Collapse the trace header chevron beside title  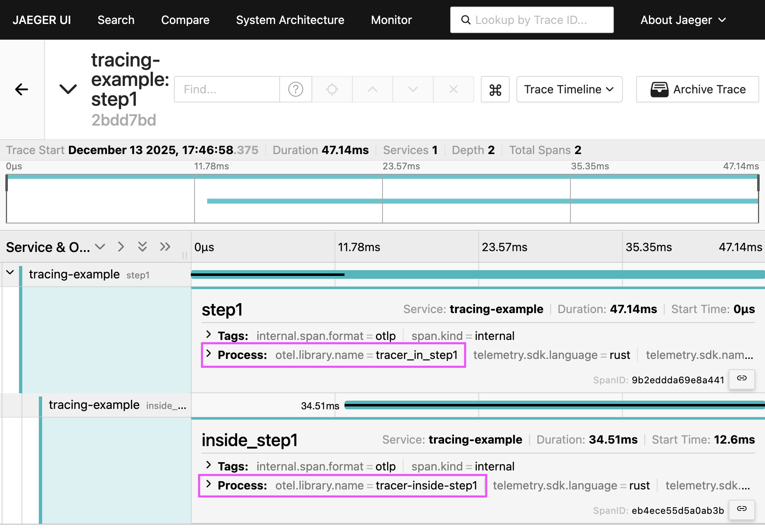coord(68,89)
